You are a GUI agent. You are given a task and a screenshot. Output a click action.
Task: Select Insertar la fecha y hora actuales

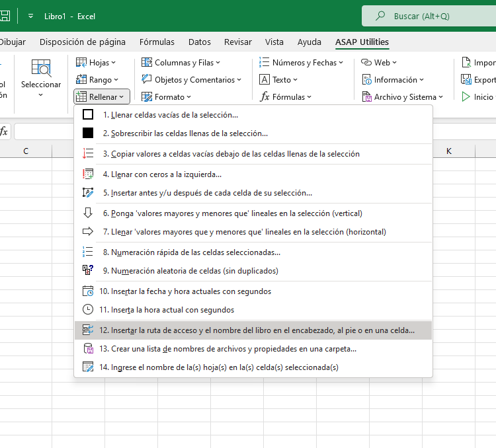tap(253, 291)
